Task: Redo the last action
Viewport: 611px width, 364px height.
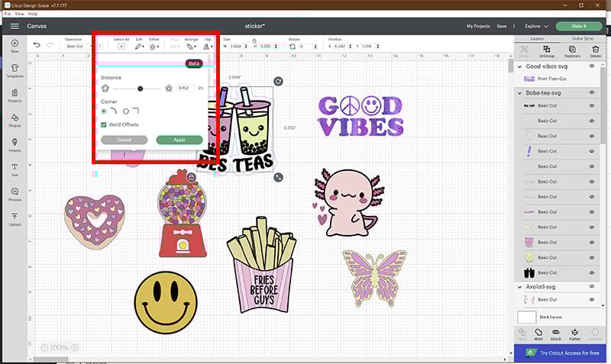Action: tap(50, 45)
